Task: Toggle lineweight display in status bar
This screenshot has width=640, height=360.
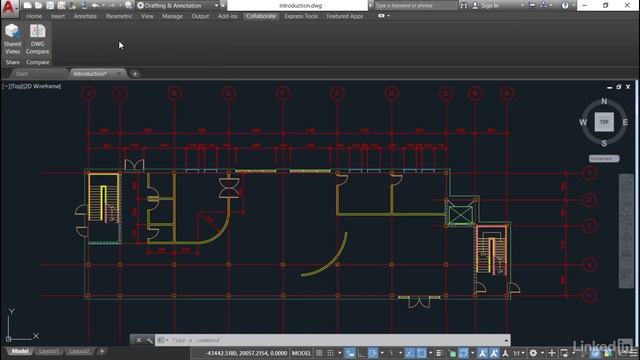Action: [439, 353]
